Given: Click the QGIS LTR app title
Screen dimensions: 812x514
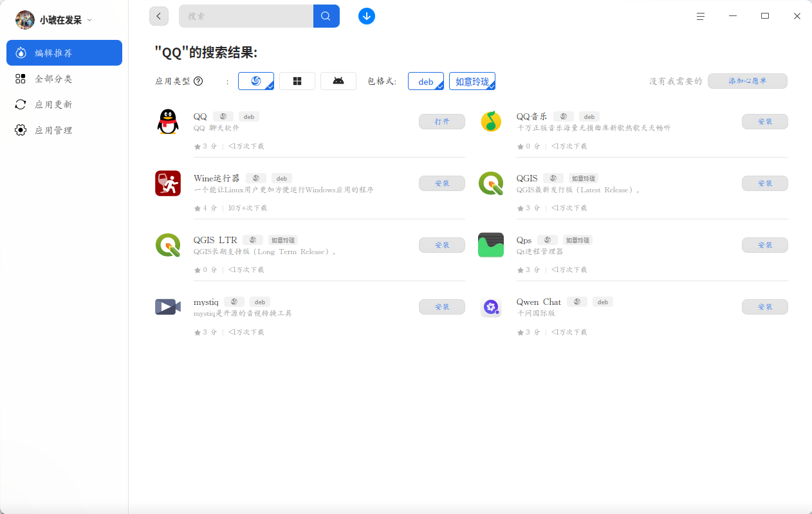Looking at the screenshot, I should [216, 240].
